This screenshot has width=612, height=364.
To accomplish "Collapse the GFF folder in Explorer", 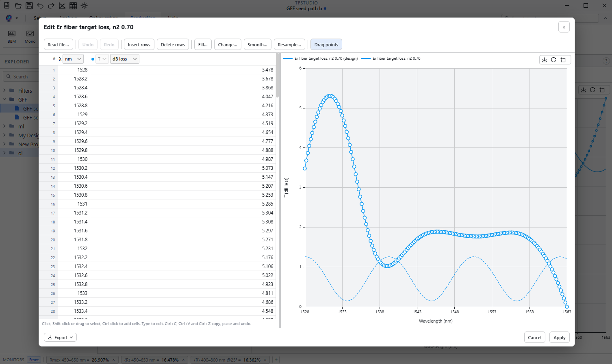I will (x=4, y=100).
